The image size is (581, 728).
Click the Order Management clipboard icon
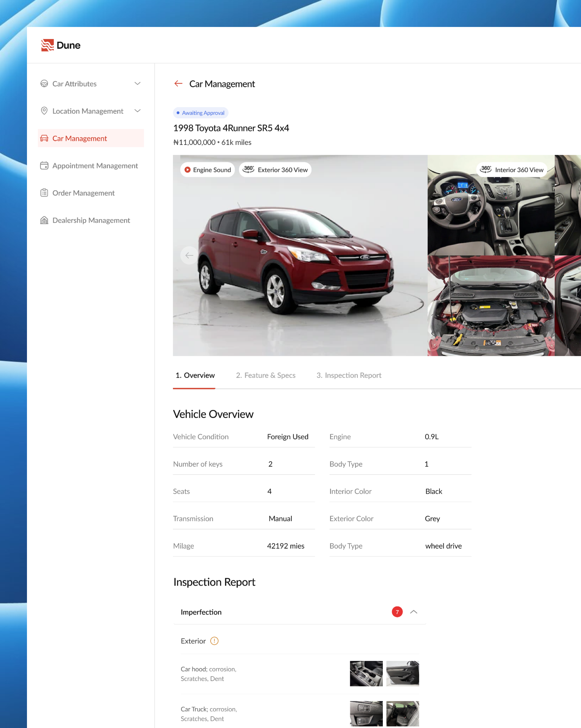pos(44,193)
